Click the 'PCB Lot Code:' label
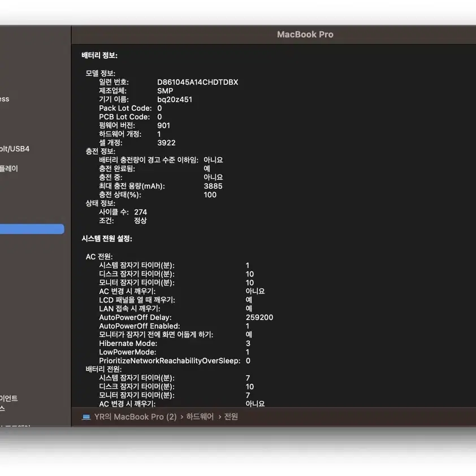Image resolution: width=476 pixels, height=476 pixels. pos(124,117)
